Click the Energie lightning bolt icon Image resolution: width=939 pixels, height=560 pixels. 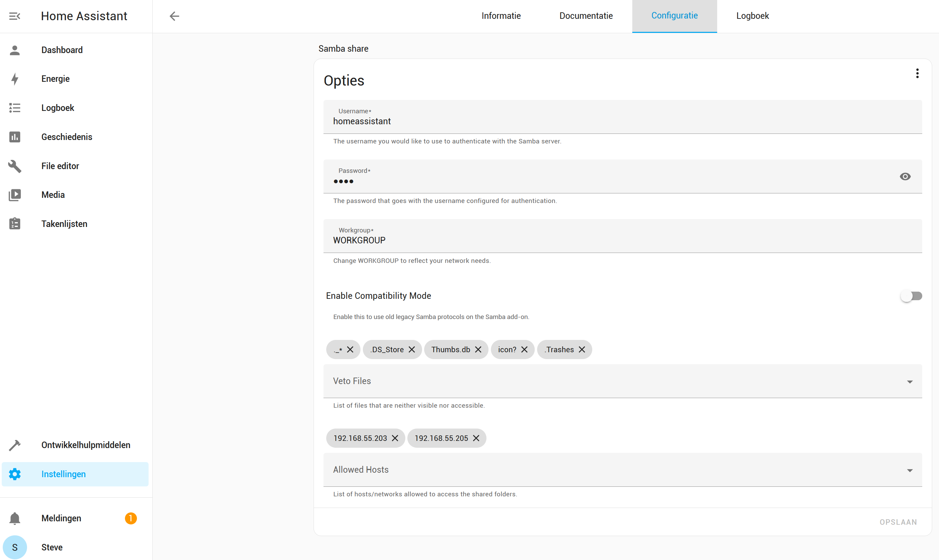(15, 79)
